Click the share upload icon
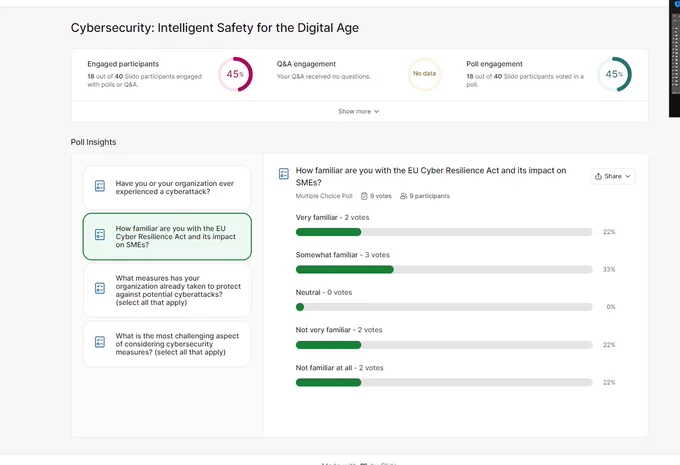The image size is (680, 465). tap(598, 176)
